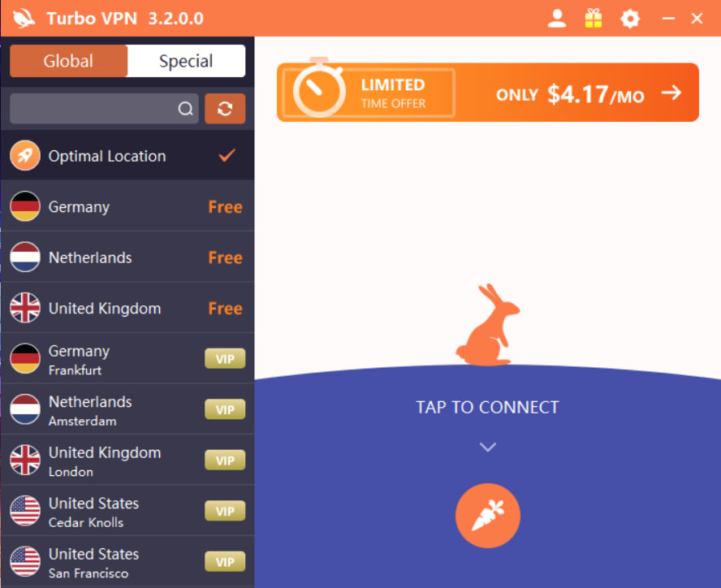Tap the carrot connect button
Viewport: 721px width, 588px height.
pos(487,515)
